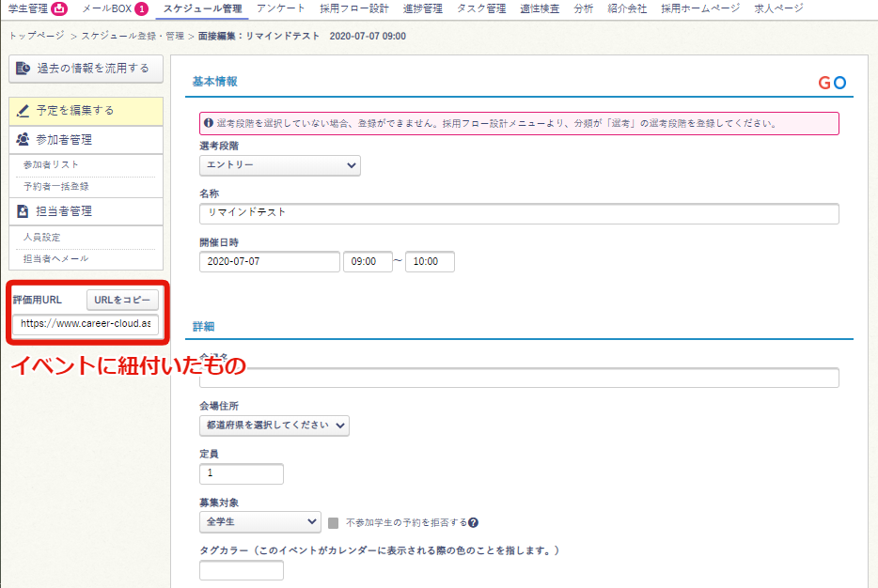Viewport: 878px width, 588px height.
Task: Click the help icon beside 不参加学生の予約を拒否する
Action: click(x=474, y=522)
